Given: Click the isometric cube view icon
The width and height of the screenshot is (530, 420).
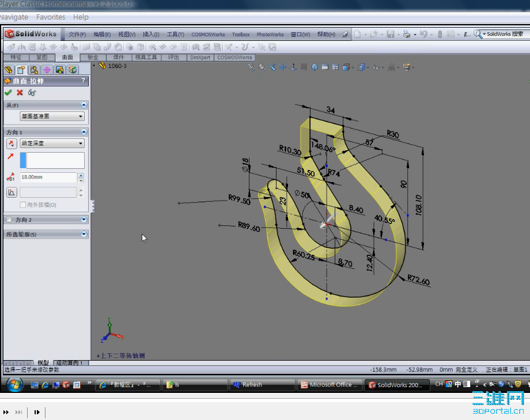Looking at the screenshot, I should (315, 67).
